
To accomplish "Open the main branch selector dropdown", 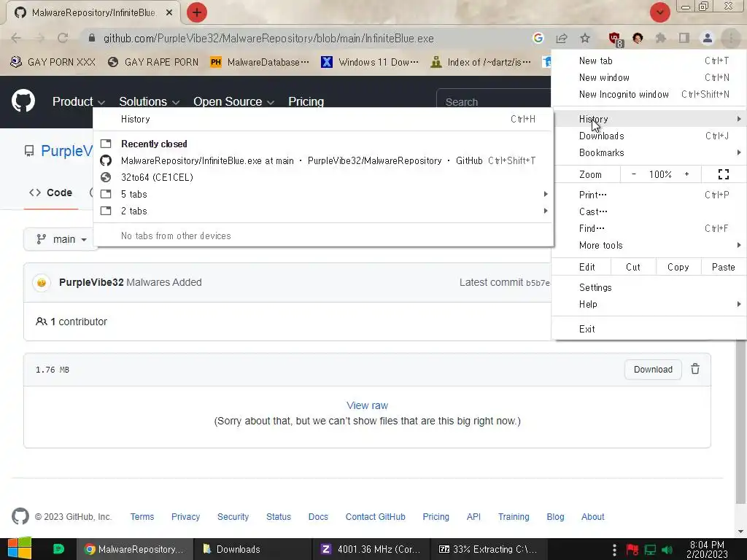I will (x=61, y=239).
